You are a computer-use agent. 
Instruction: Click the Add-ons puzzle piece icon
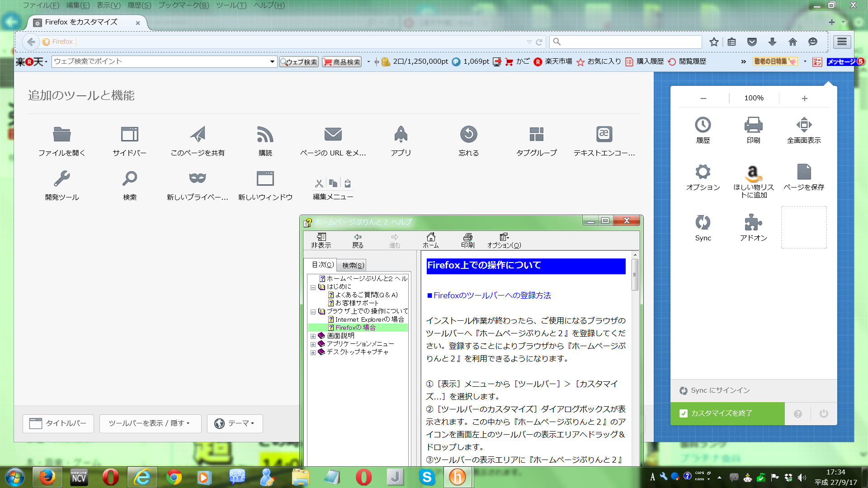(753, 222)
